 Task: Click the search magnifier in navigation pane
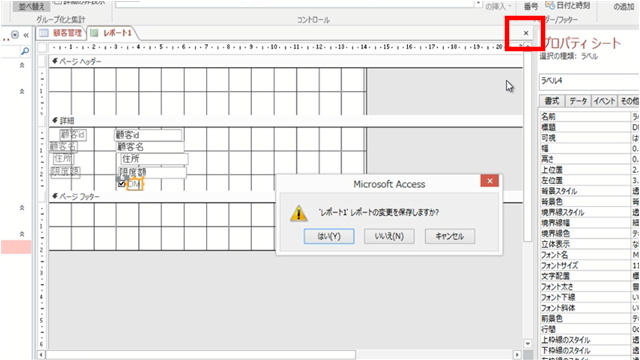pyautogui.click(x=25, y=51)
